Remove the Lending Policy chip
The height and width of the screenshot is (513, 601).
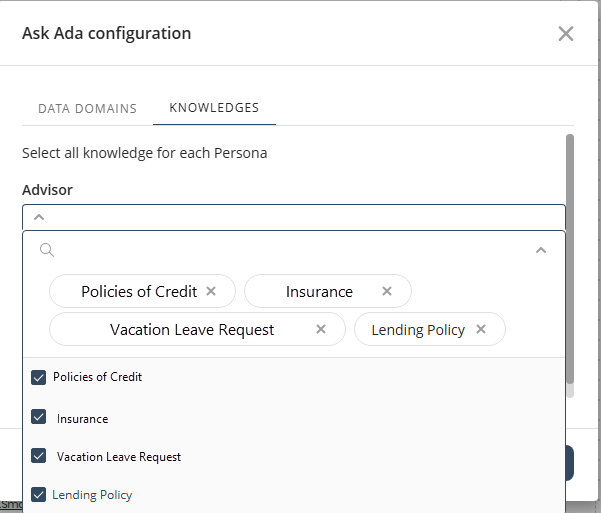[x=481, y=329]
